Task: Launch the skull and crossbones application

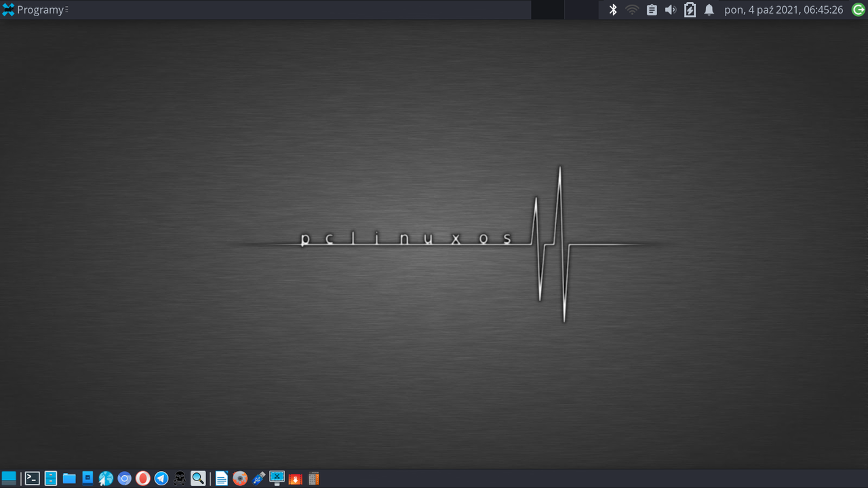Action: pos(179,479)
